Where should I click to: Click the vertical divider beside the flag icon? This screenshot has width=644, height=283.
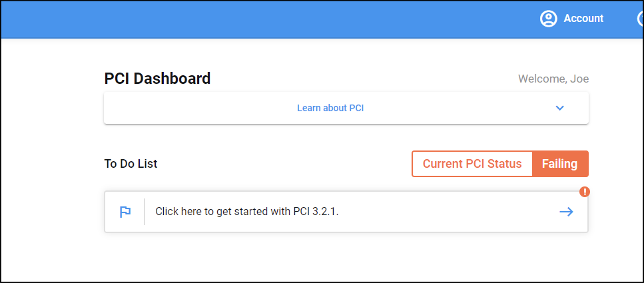tap(145, 212)
